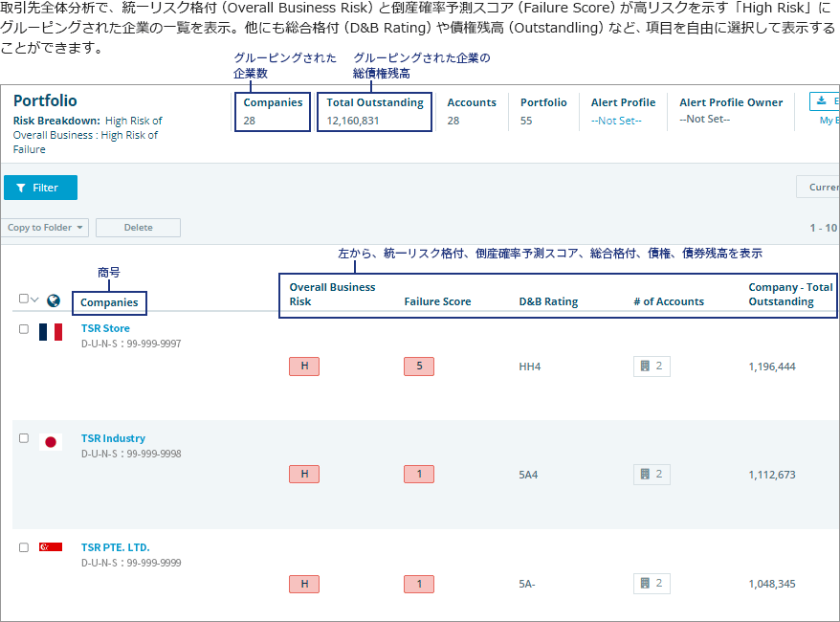
Task: Click the Japan flag icon for TSR Industry
Action: coord(51,442)
